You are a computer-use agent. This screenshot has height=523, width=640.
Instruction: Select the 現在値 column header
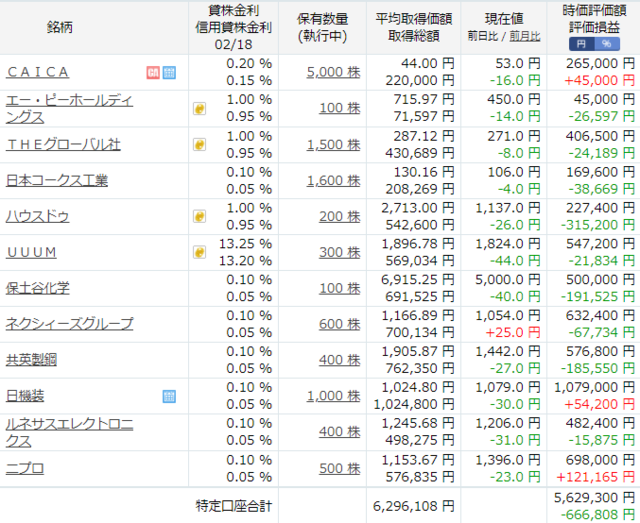[504, 19]
